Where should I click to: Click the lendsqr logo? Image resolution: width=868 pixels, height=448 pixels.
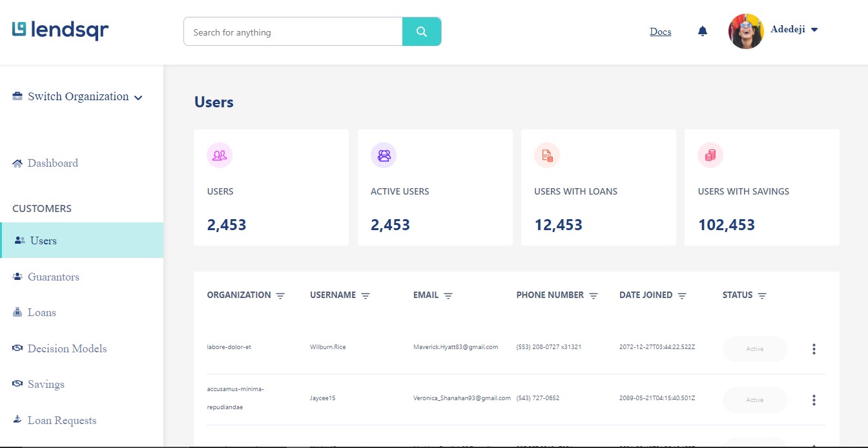60,30
